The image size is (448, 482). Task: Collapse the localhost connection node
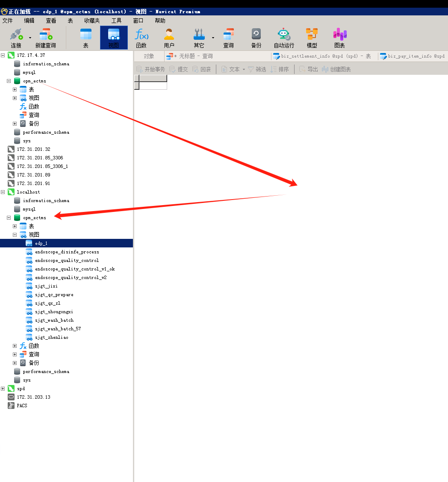pyautogui.click(x=3, y=192)
